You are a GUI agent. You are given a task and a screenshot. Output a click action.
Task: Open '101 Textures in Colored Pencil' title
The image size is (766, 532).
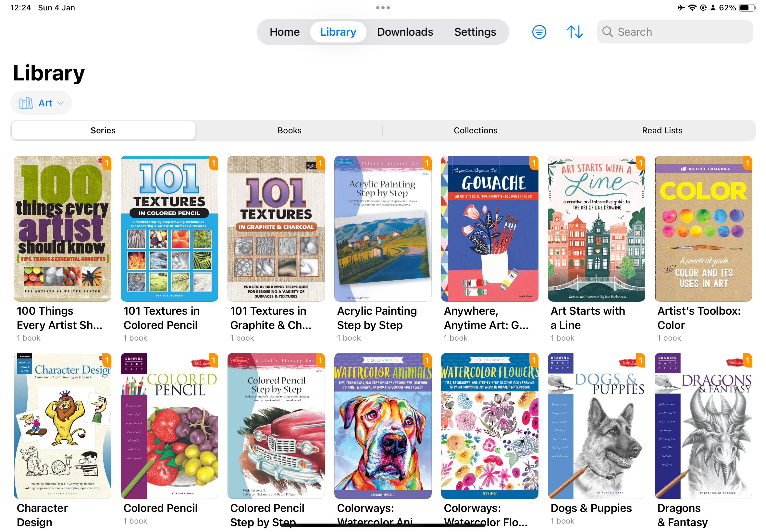pyautogui.click(x=161, y=318)
